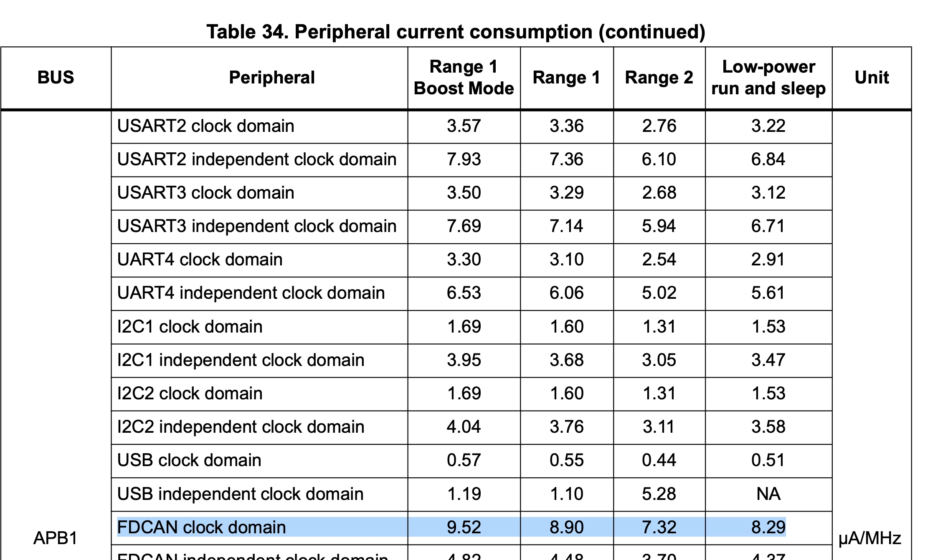943x560 pixels.
Task: Click the Peripheral column header
Action: click(x=272, y=78)
